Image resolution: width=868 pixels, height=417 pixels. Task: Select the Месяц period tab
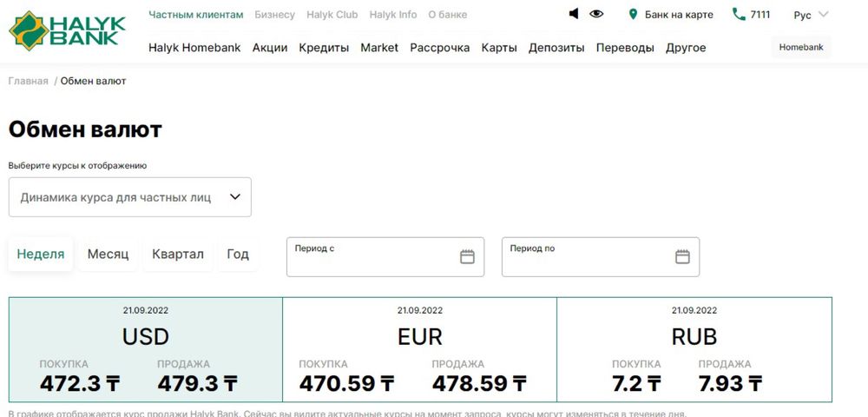pos(108,255)
